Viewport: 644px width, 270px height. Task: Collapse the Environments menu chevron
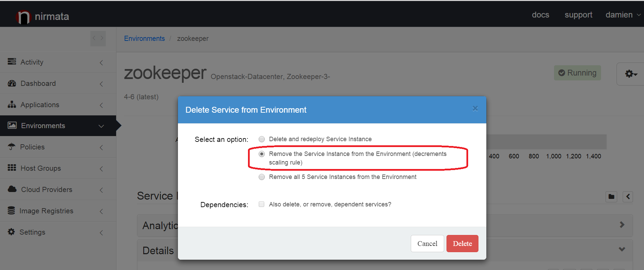[101, 126]
